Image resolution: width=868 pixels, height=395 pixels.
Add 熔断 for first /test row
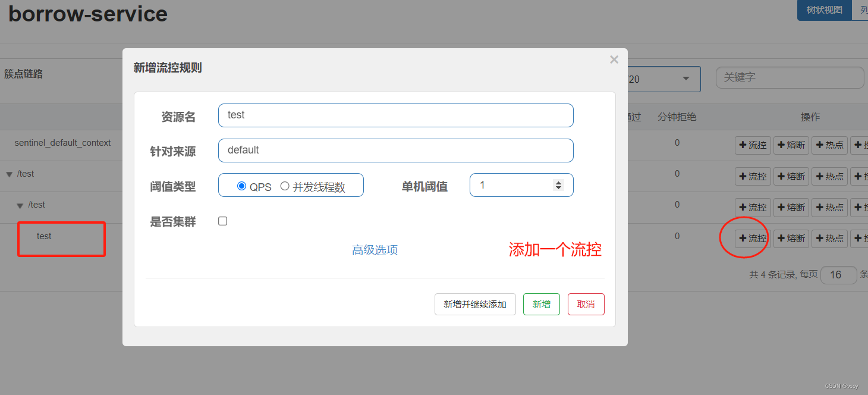[x=791, y=176]
